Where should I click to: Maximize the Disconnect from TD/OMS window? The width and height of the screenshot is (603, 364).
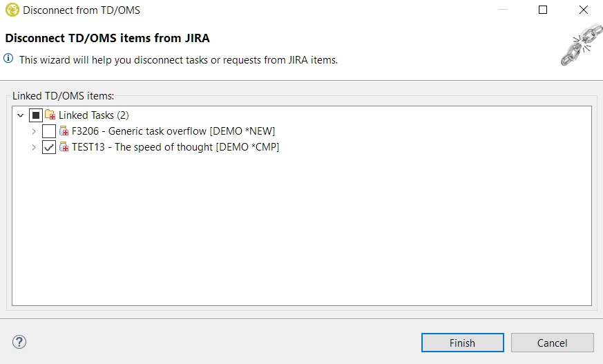click(543, 10)
